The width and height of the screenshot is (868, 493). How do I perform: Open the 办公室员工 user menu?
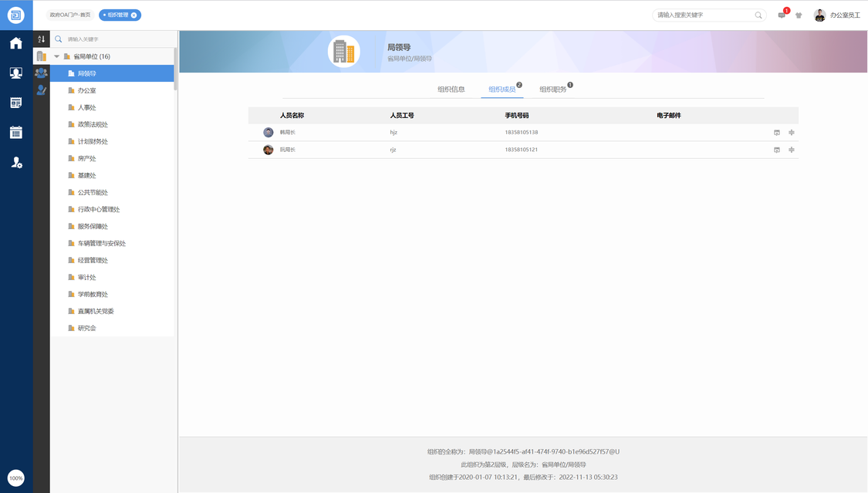pos(837,15)
